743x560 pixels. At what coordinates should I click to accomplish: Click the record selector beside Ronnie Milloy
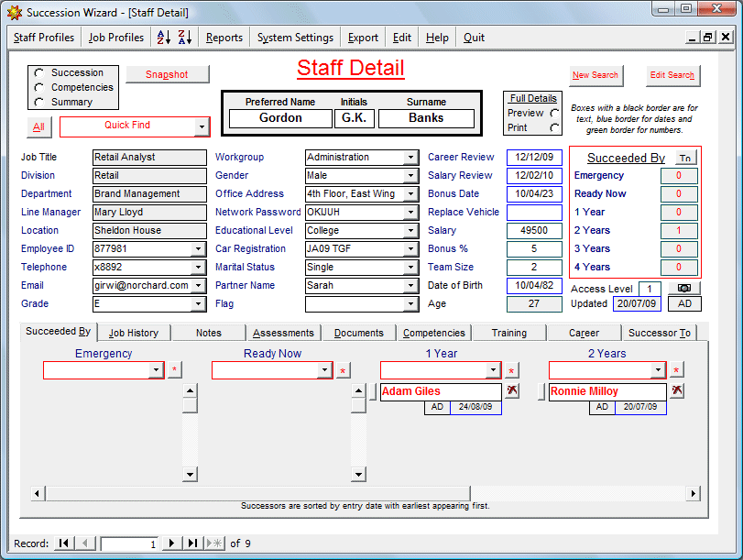[x=541, y=391]
